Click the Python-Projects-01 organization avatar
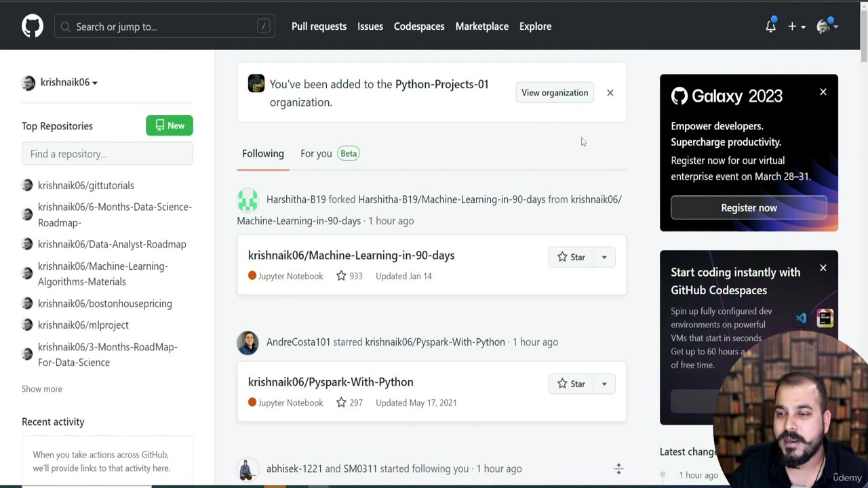The height and width of the screenshot is (488, 868). click(256, 83)
